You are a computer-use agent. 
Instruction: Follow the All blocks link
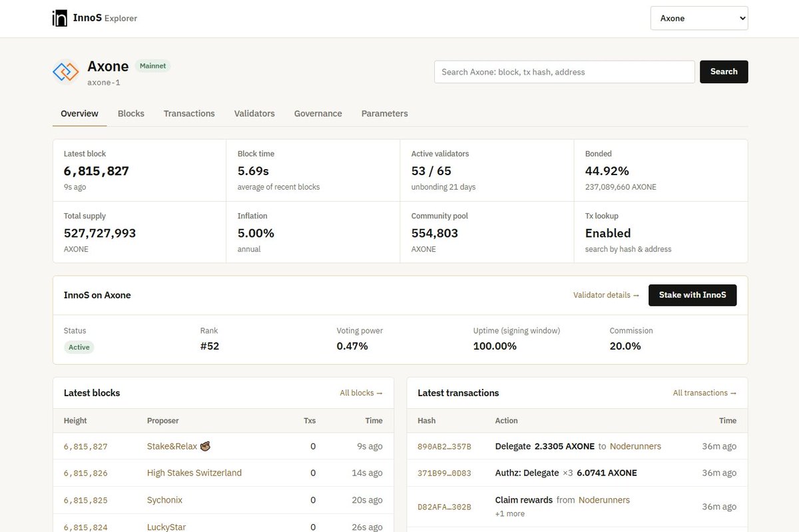(362, 393)
